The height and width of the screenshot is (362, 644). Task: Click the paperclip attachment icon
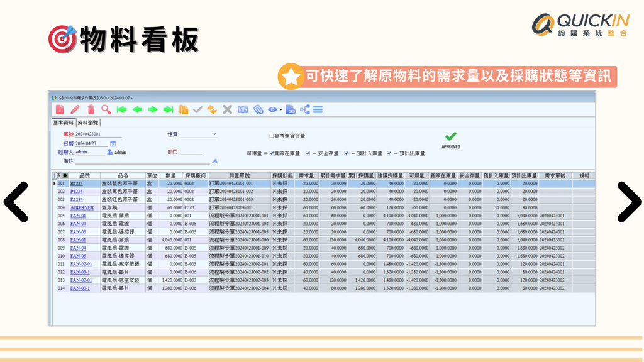click(258, 109)
